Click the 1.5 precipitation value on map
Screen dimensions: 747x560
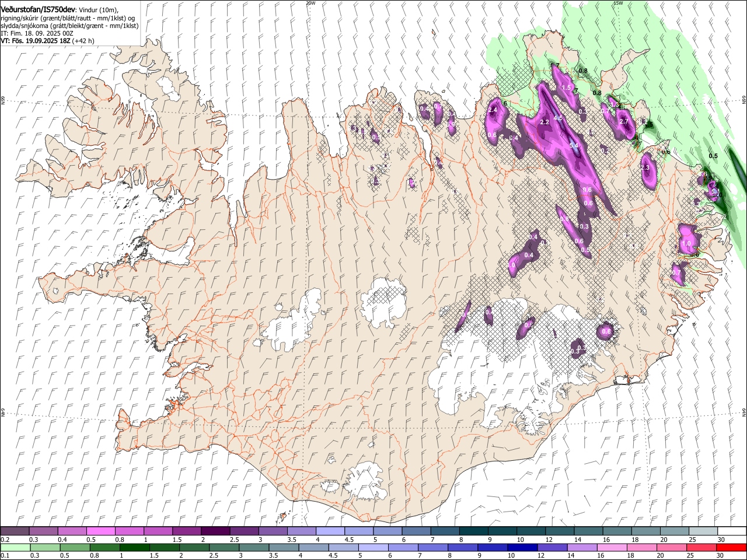point(566,88)
